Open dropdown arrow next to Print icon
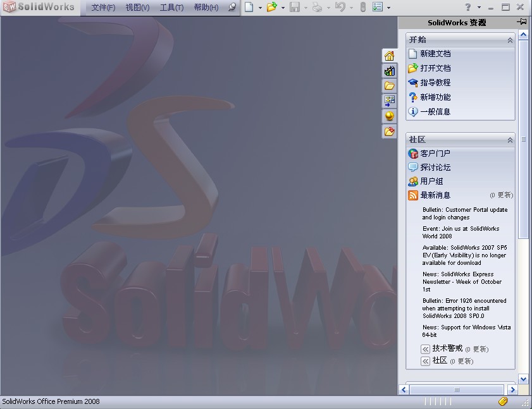The height and width of the screenshot is (409, 532). pyautogui.click(x=328, y=8)
